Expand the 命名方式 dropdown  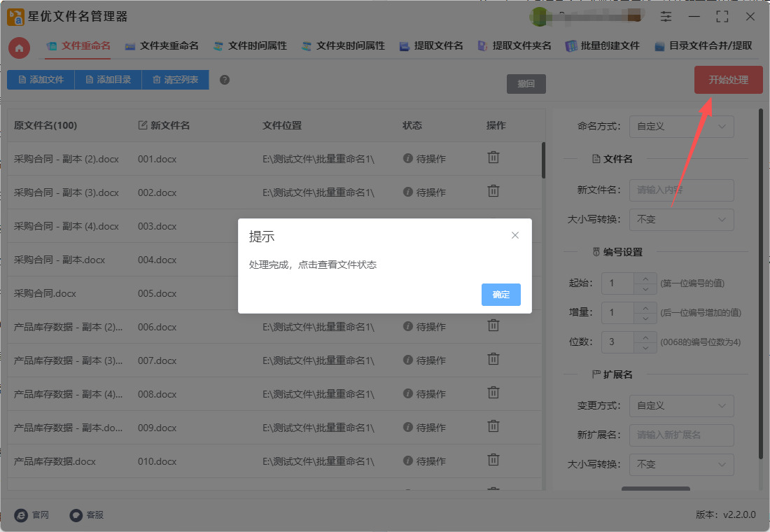tap(682, 127)
